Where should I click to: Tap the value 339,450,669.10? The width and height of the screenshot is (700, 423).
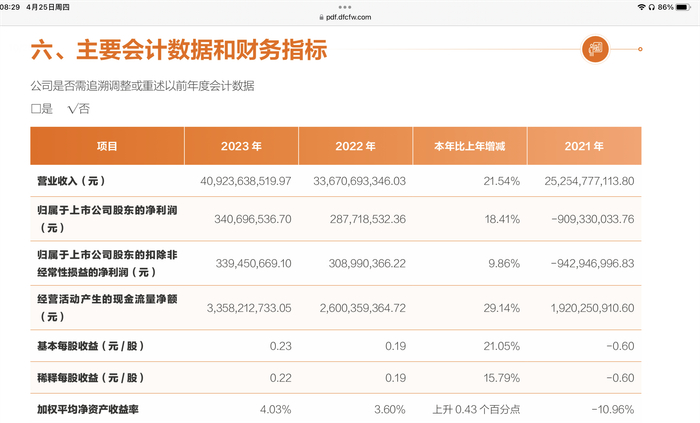(254, 263)
